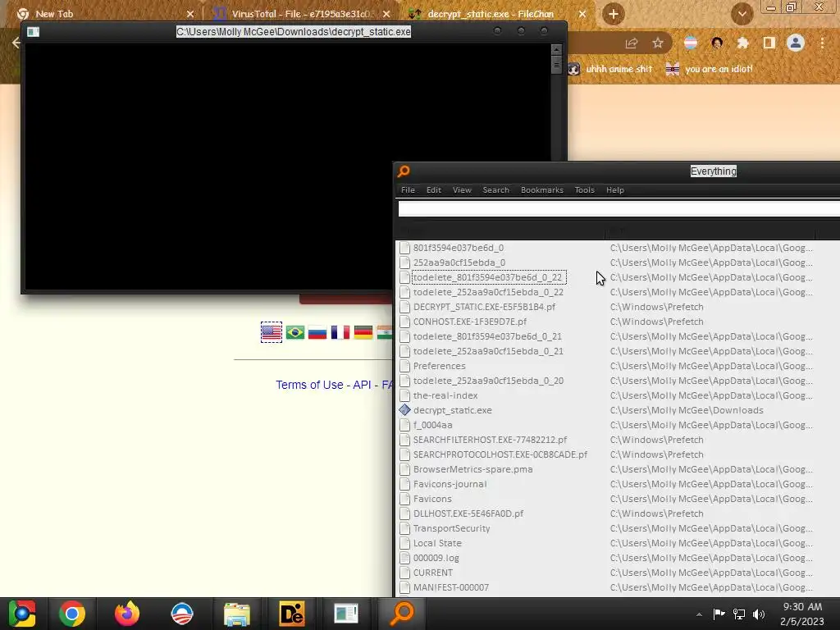Select file 801f3594e037be6d_0
840x630 pixels.
tap(458, 248)
